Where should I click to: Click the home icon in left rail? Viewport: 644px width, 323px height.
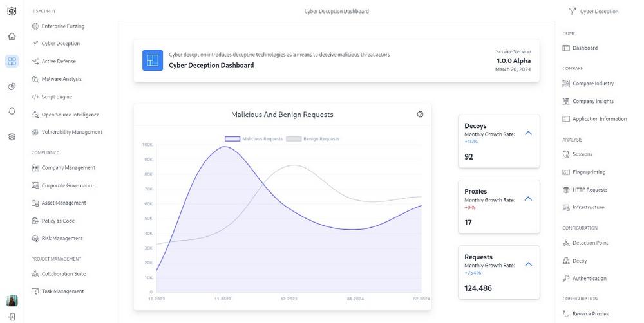click(x=12, y=36)
